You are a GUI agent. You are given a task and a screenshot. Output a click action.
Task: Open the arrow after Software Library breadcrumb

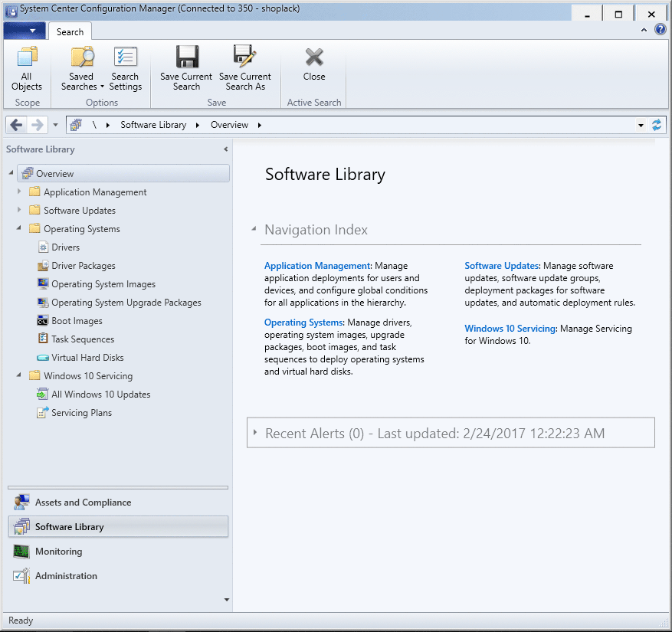point(198,125)
